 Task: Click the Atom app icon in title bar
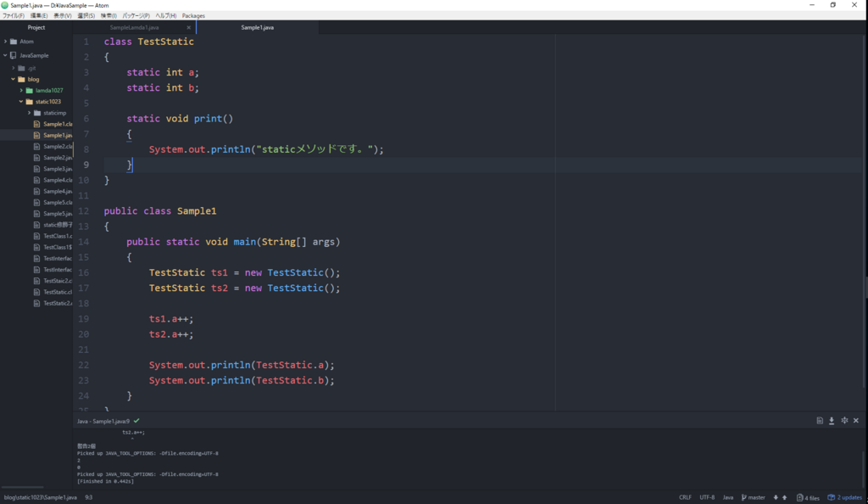5,5
